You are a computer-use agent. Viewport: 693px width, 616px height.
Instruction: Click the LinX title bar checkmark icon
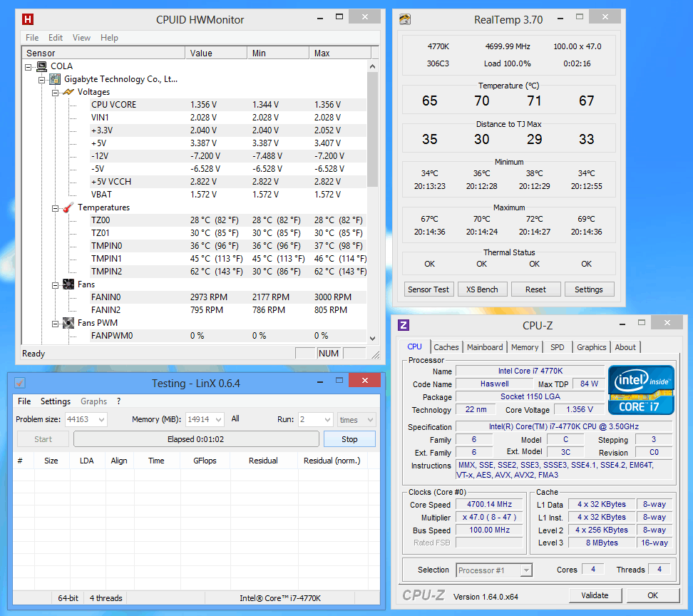click(x=20, y=383)
